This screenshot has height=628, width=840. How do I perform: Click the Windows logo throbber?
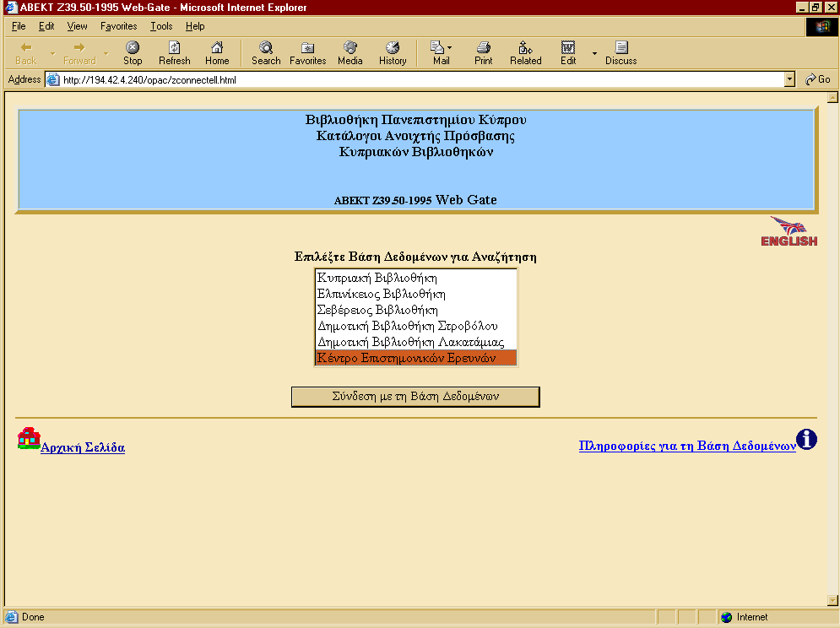click(822, 27)
